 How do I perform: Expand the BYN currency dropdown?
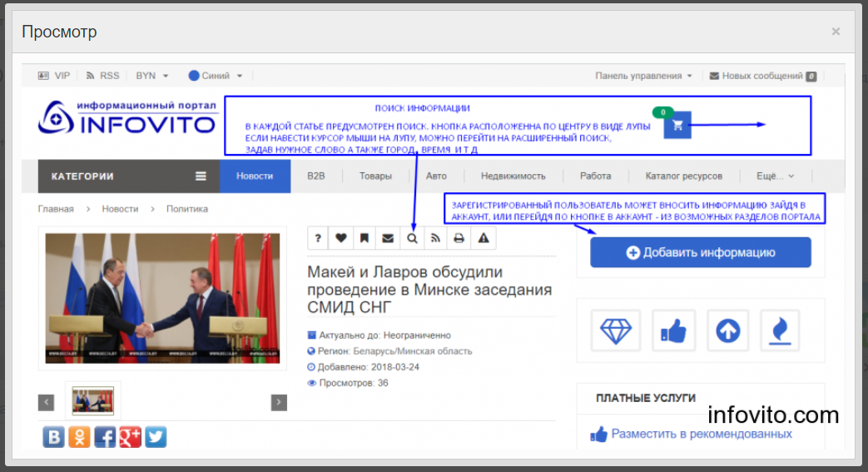(151, 76)
